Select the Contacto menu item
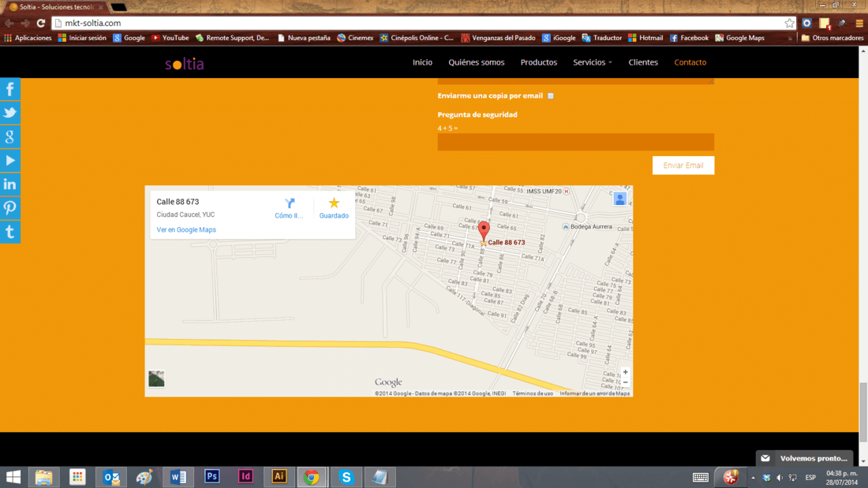 click(690, 62)
